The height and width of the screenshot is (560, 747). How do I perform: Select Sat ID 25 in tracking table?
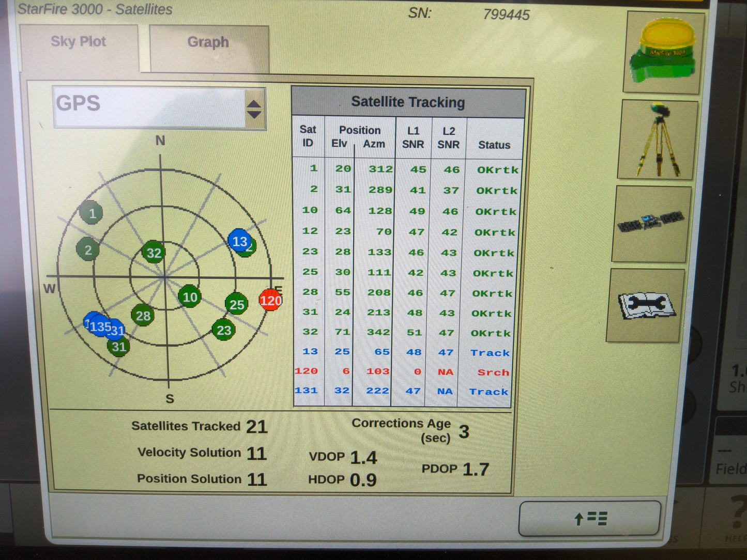(x=310, y=272)
